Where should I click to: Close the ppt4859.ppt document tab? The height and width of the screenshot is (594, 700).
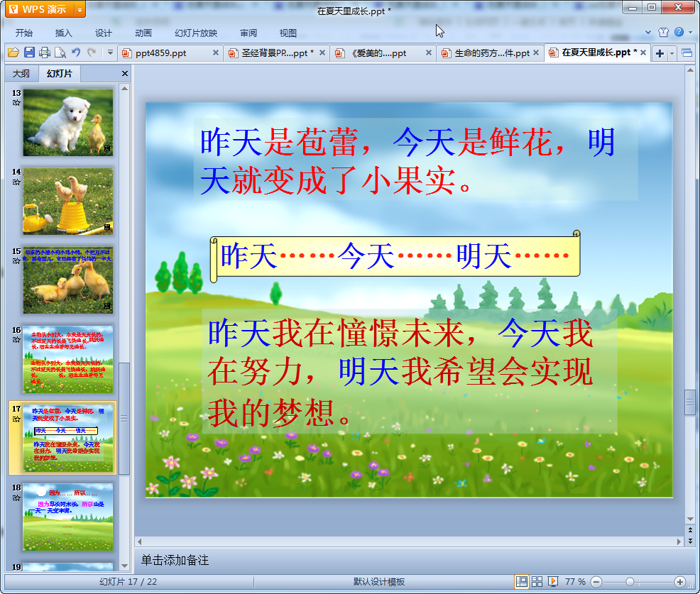[x=216, y=53]
